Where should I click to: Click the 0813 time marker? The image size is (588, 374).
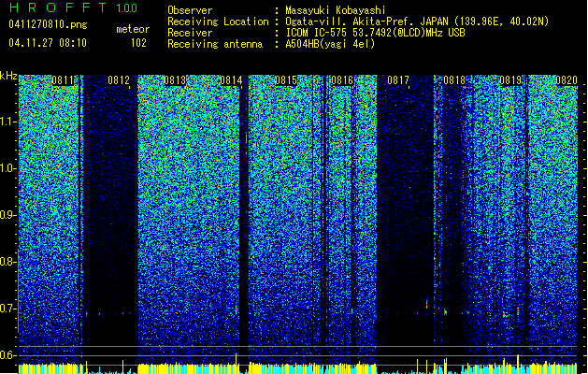click(x=175, y=80)
